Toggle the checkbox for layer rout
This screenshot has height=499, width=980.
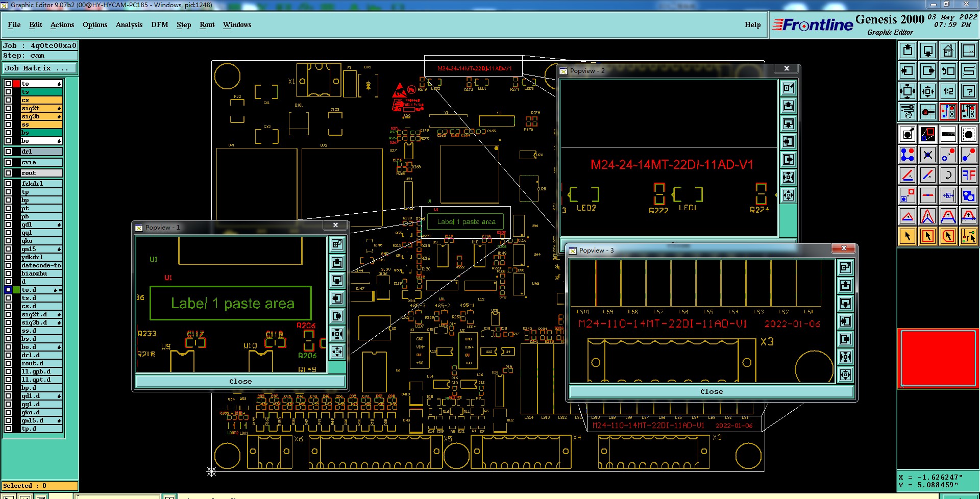[x=8, y=173]
